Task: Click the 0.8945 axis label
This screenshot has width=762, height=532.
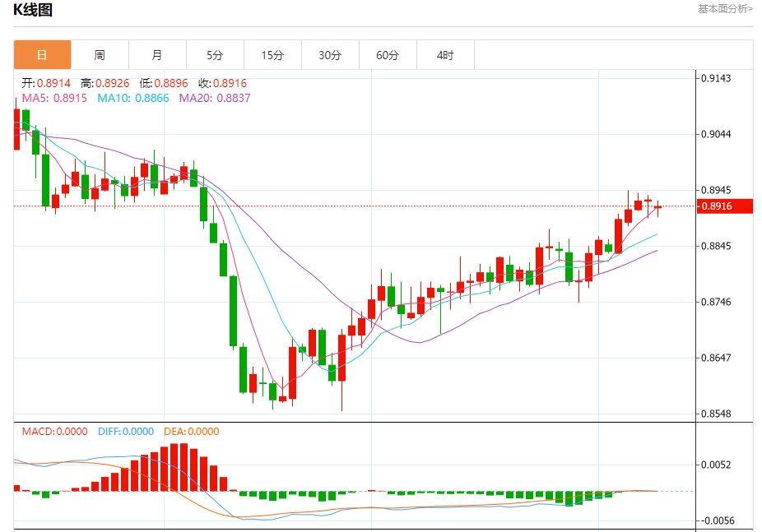Action: click(x=716, y=190)
